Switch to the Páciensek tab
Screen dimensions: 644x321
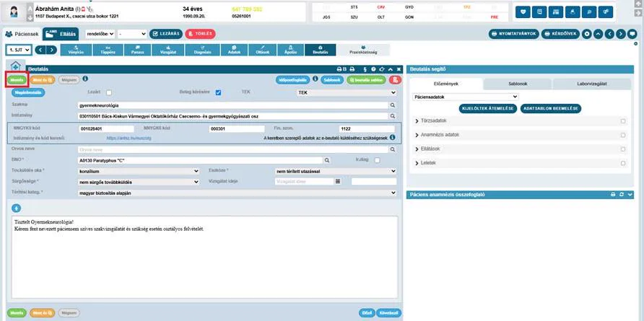tap(22, 34)
